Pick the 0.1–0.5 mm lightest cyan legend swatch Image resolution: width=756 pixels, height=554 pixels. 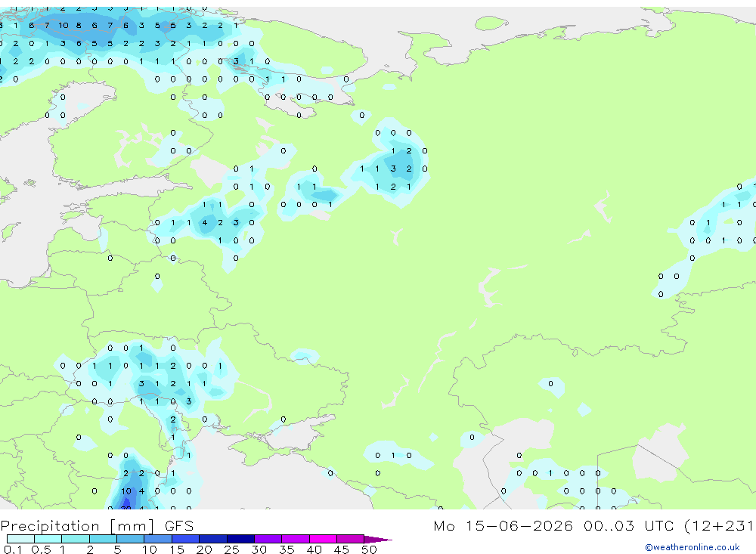click(20, 539)
